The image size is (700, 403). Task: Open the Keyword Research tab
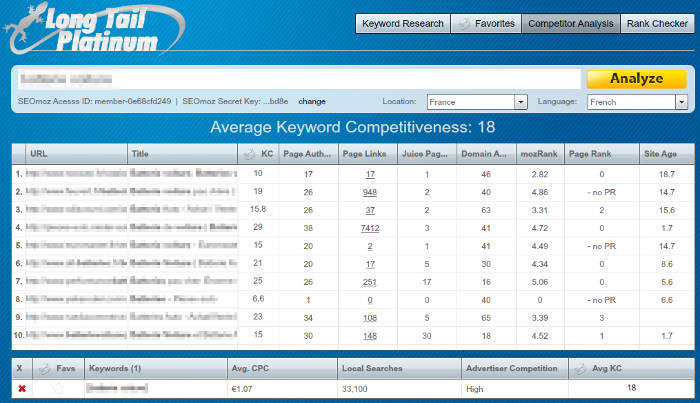pyautogui.click(x=403, y=24)
